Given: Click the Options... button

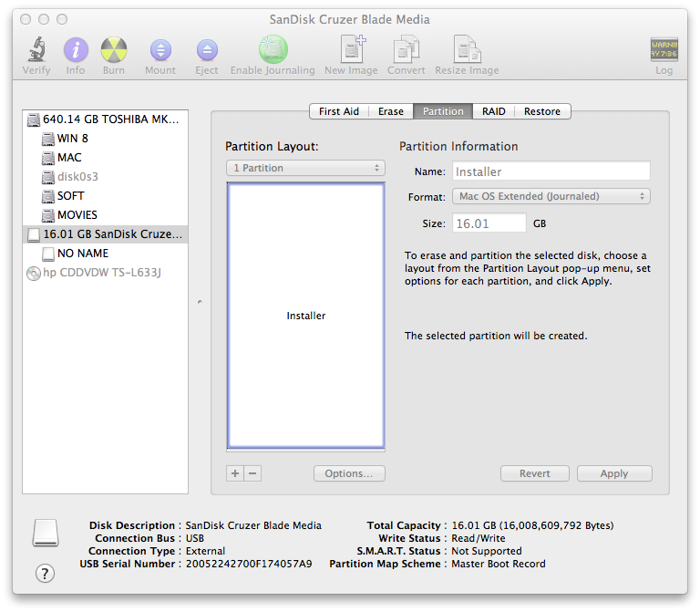Looking at the screenshot, I should pyautogui.click(x=349, y=473).
